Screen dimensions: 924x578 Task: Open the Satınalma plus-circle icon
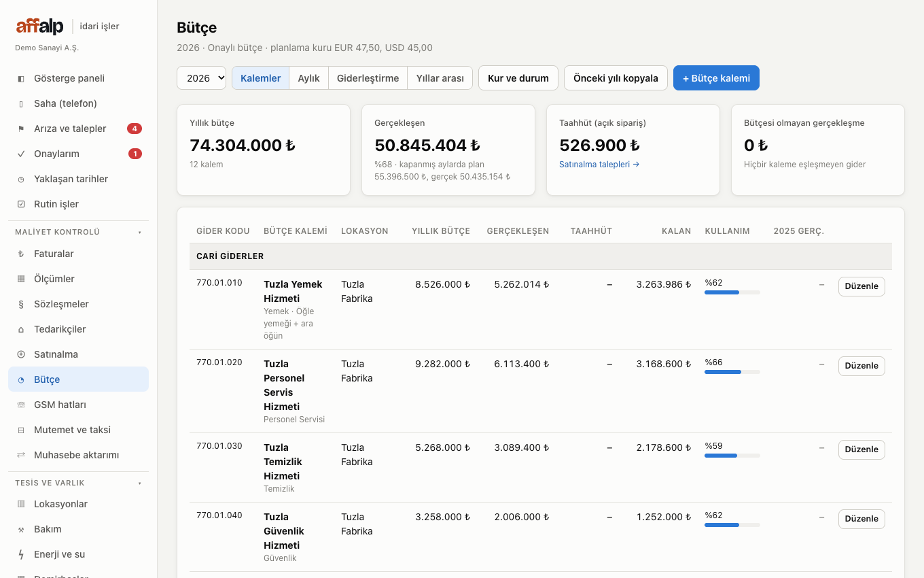pos(21,354)
